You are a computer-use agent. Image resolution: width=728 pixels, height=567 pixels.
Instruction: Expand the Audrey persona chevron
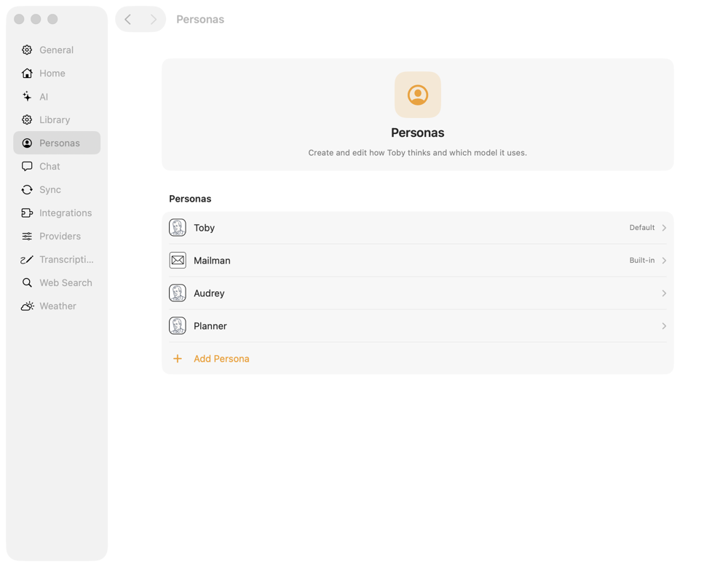pyautogui.click(x=664, y=293)
